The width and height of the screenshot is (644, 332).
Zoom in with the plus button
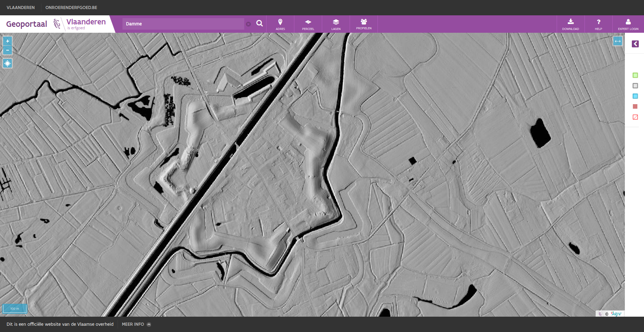pos(7,41)
